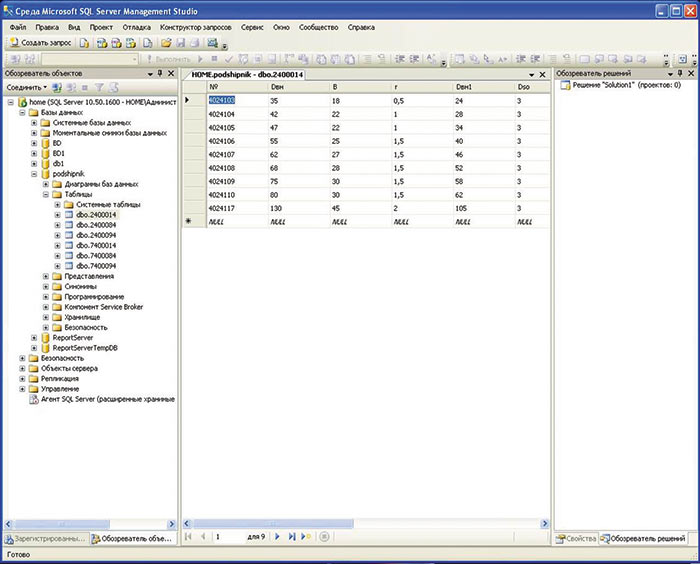Open the Справка menu

361,27
